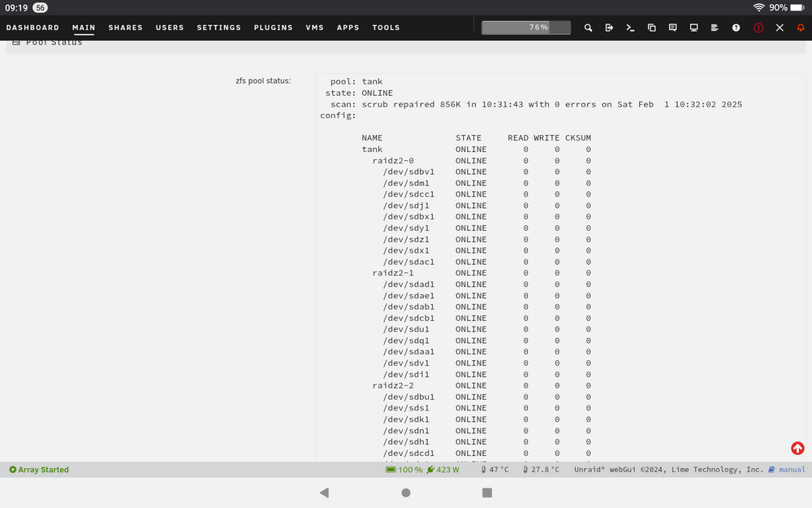Click the 47 °C temperature reading
The height and width of the screenshot is (508, 812).
(495, 470)
